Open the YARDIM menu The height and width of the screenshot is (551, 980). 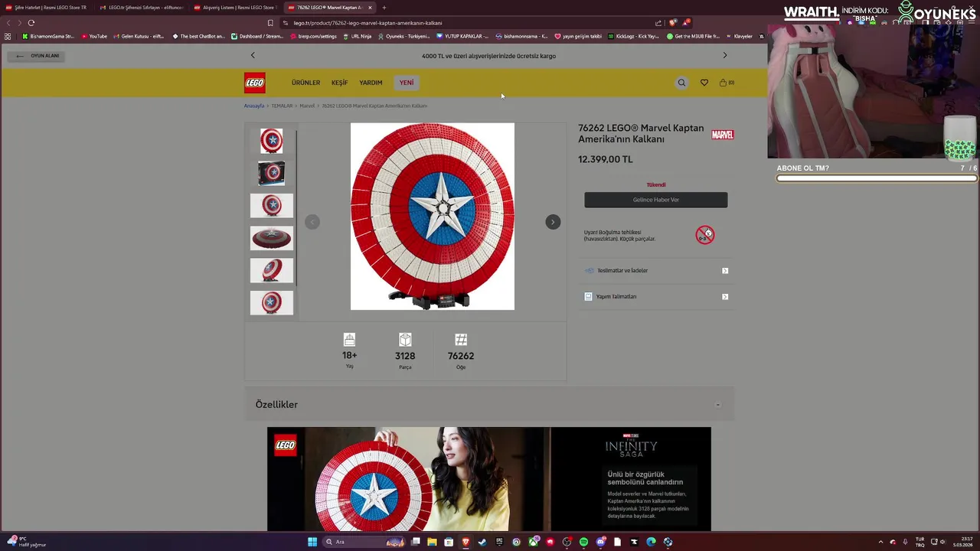tap(371, 83)
